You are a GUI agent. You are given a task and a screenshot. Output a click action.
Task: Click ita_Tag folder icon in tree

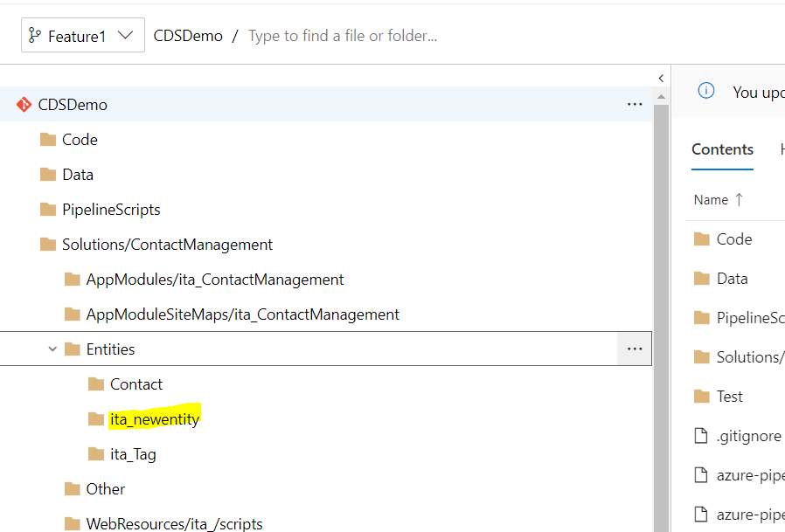pyautogui.click(x=96, y=454)
